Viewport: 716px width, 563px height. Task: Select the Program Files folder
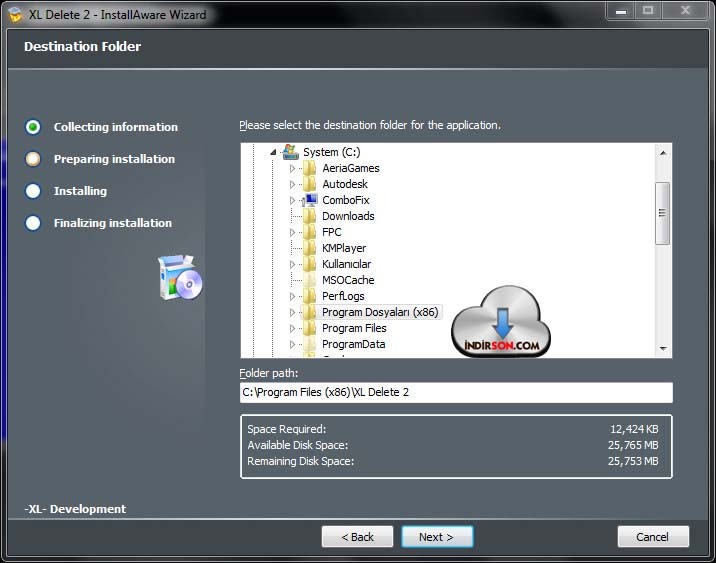pyautogui.click(x=354, y=328)
